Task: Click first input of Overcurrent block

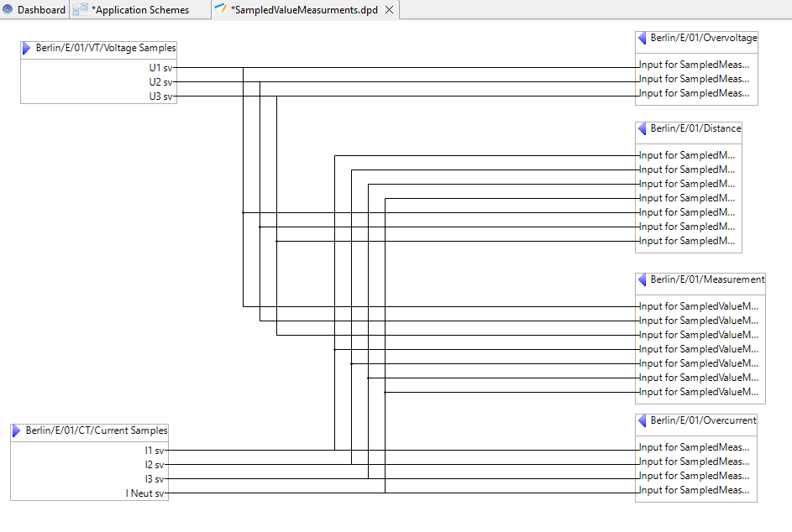Action: 694,447
